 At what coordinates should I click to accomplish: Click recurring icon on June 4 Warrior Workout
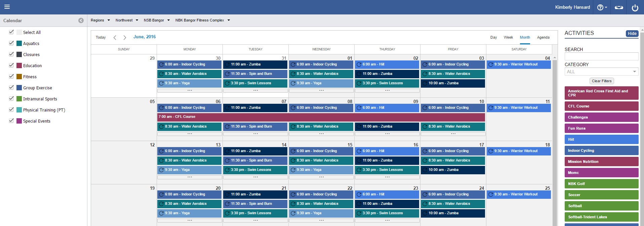click(491, 64)
